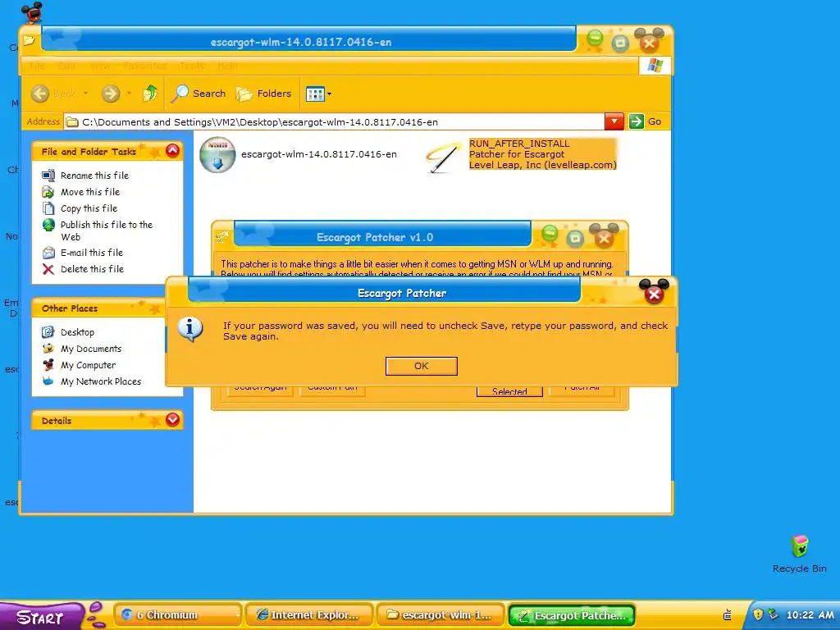Open the File menu in Explorer
The height and width of the screenshot is (630, 840).
click(37, 66)
